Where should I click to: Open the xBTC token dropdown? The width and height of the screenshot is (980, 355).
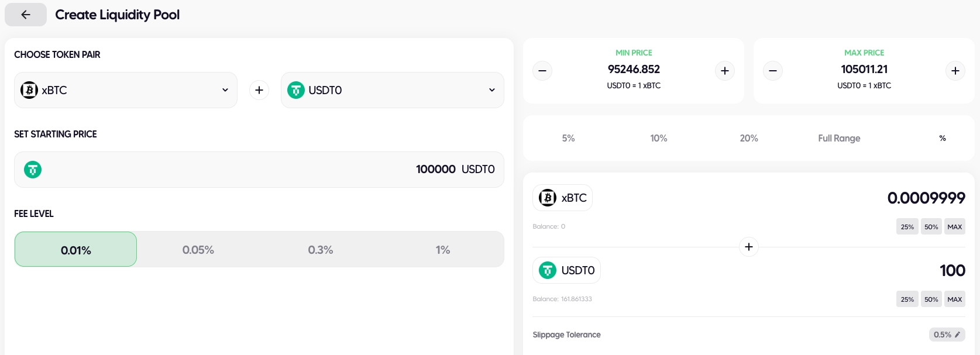[126, 90]
